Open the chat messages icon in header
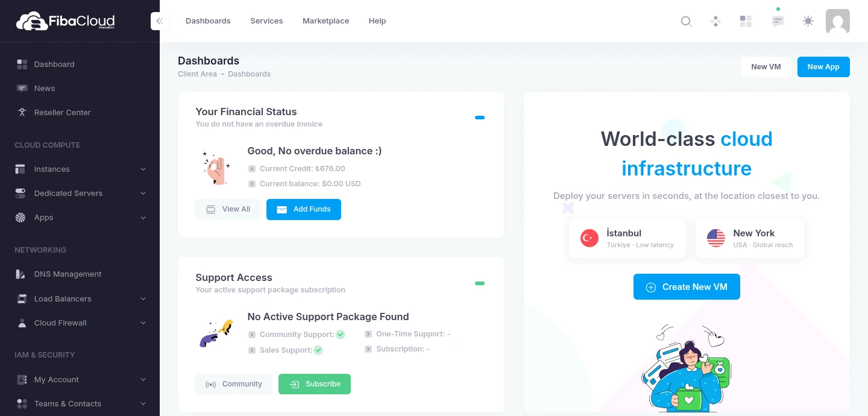This screenshot has width=868, height=416. [x=778, y=21]
